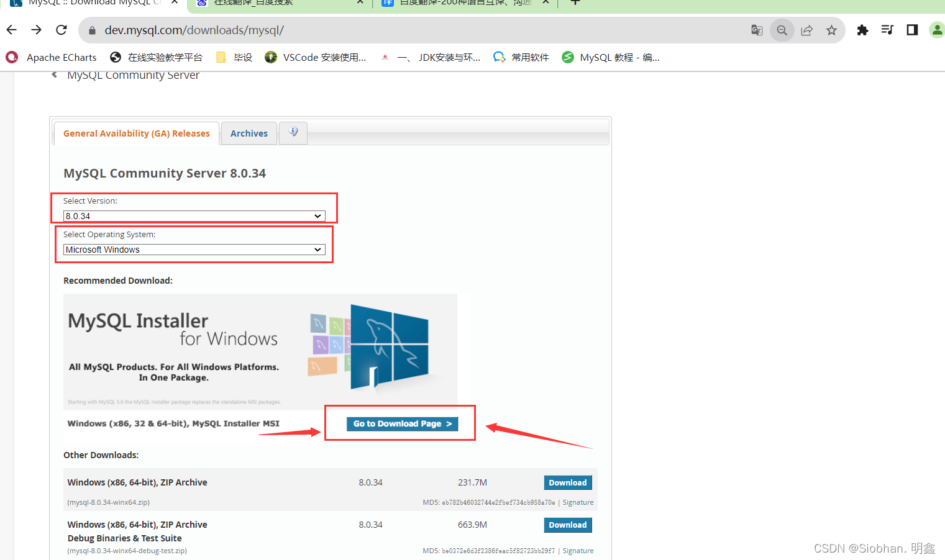
Task: Switch to the Archives tab
Action: click(x=249, y=133)
